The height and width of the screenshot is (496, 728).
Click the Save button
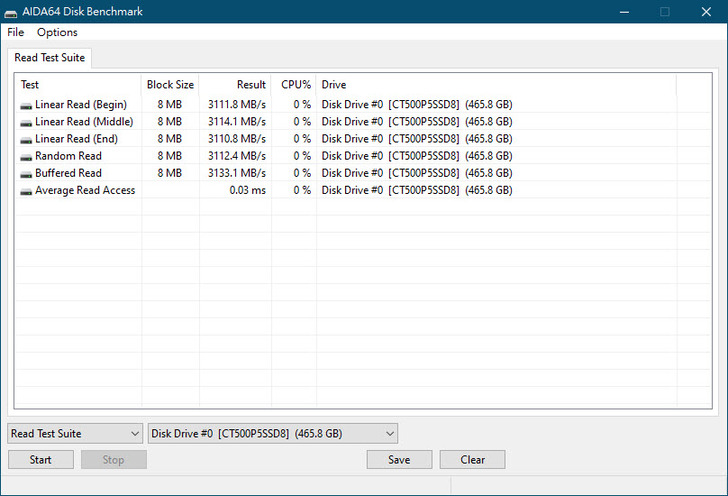click(x=399, y=460)
